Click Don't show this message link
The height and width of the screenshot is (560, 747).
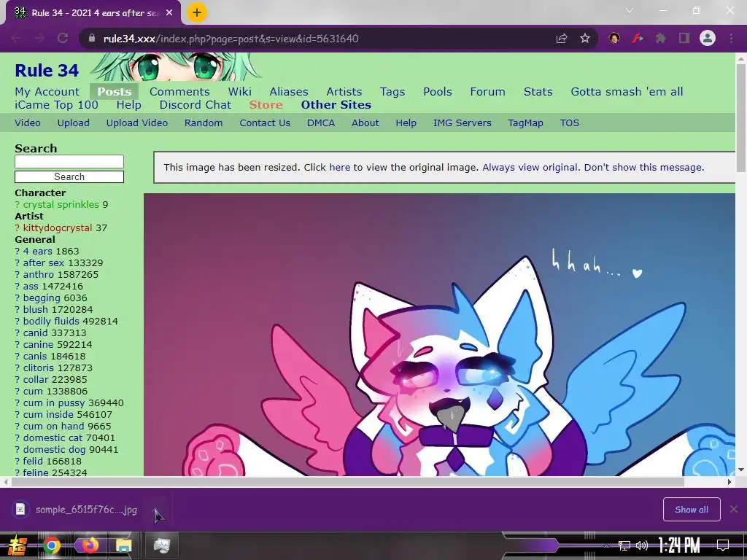(x=643, y=167)
